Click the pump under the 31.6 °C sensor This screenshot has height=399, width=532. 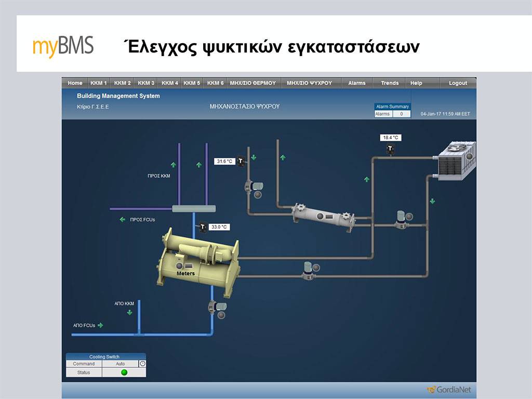point(250,189)
